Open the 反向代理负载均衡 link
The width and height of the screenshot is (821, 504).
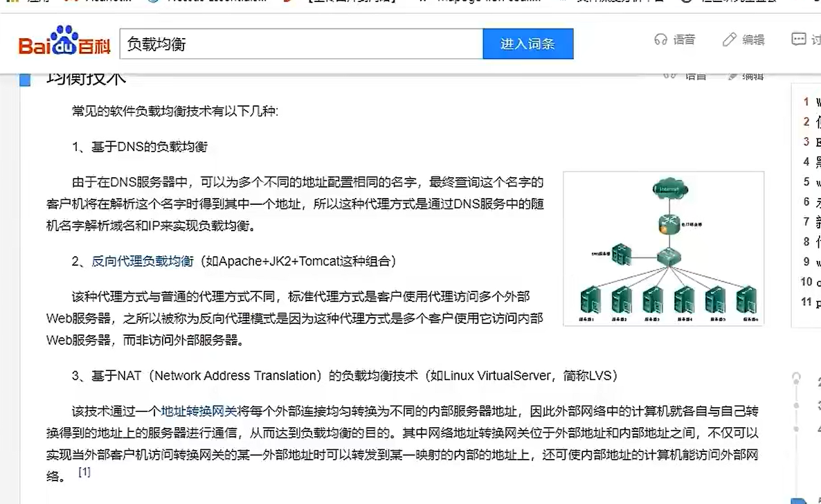pyautogui.click(x=143, y=261)
